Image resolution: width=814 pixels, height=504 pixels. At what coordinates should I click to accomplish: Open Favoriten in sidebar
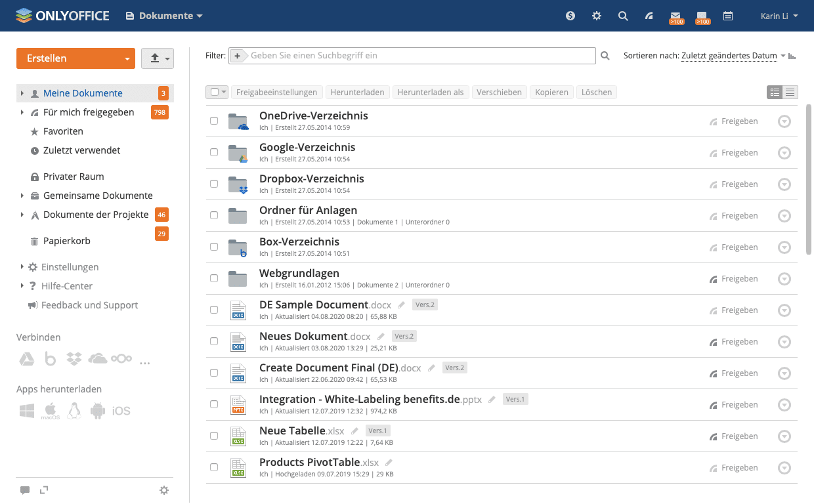(x=63, y=131)
